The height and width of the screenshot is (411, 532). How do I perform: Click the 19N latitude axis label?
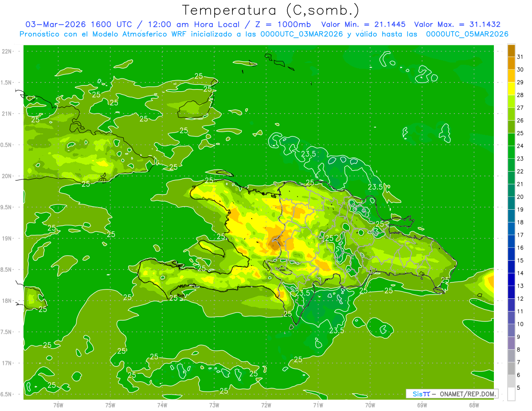[x=7, y=239]
